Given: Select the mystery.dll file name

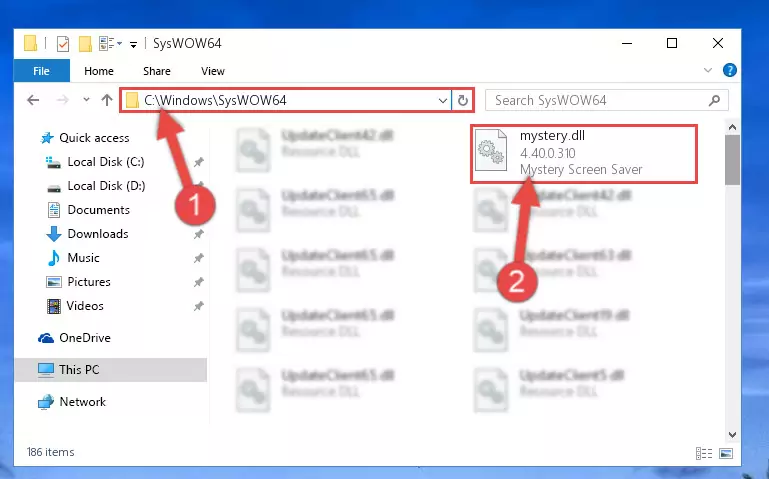Looking at the screenshot, I should point(552,136).
